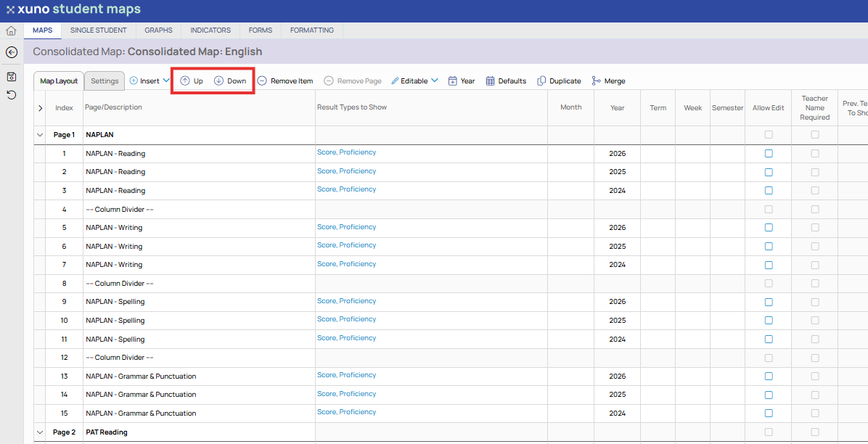Click Remove Item in toolbar
The image size is (868, 444).
pos(285,81)
